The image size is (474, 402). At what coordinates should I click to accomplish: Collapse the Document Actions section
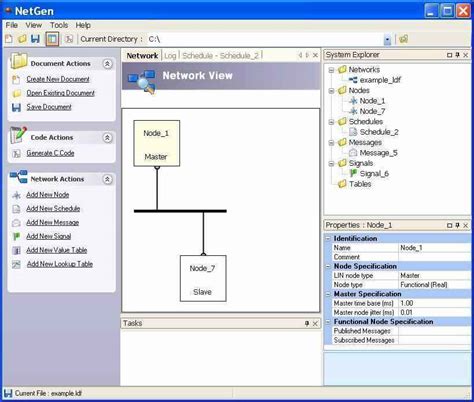tap(107, 64)
